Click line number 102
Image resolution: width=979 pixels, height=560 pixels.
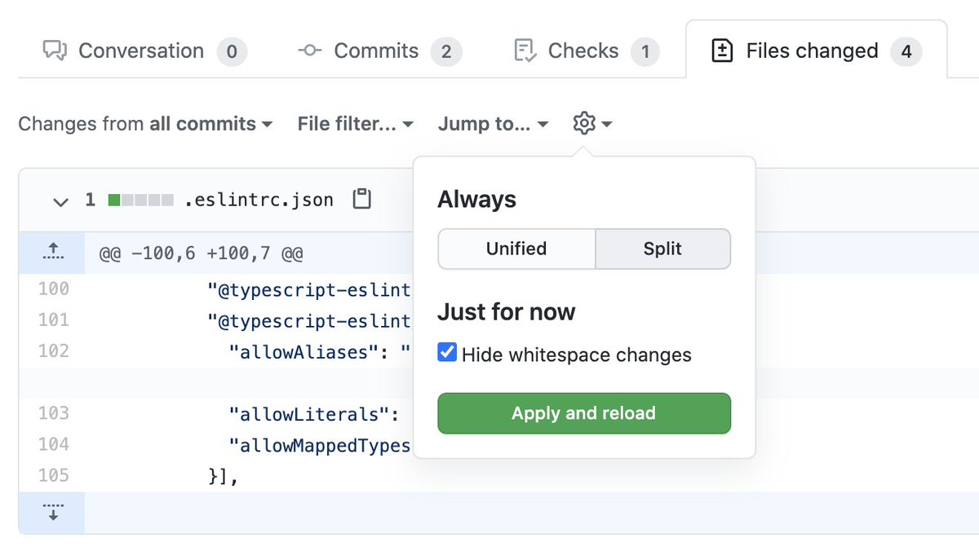53,351
